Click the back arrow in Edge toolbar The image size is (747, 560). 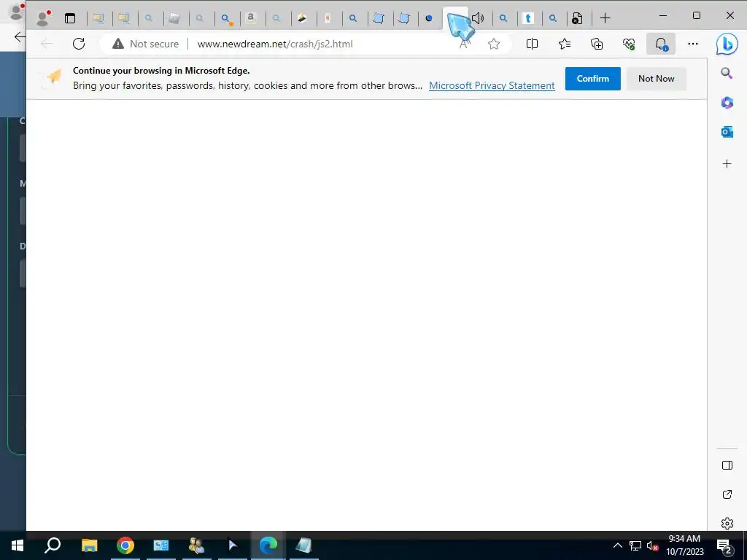pyautogui.click(x=47, y=44)
